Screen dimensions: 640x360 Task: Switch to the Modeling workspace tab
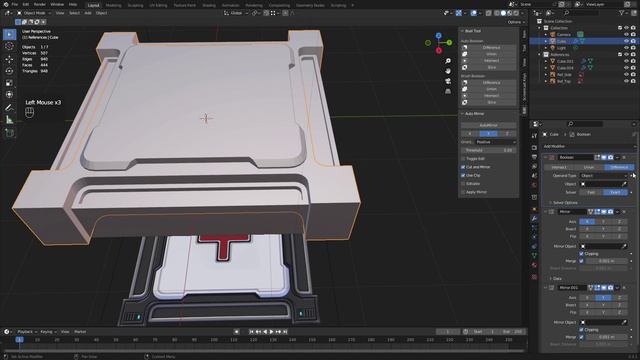pyautogui.click(x=113, y=5)
